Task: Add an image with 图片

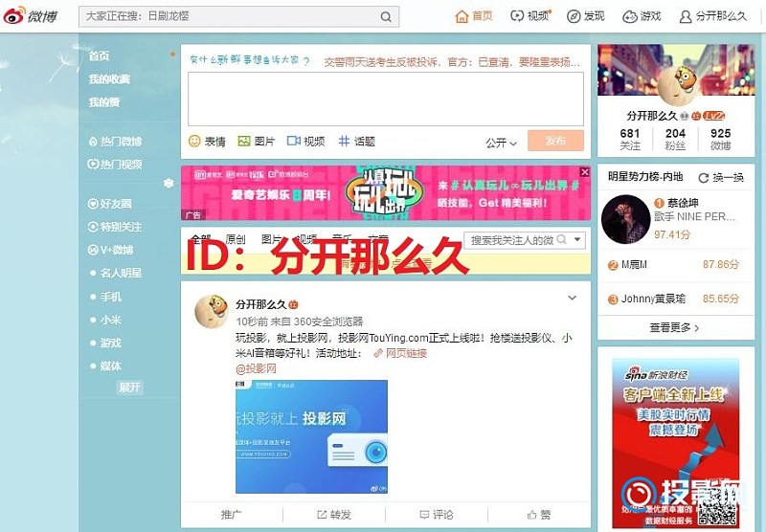Action: (256, 142)
